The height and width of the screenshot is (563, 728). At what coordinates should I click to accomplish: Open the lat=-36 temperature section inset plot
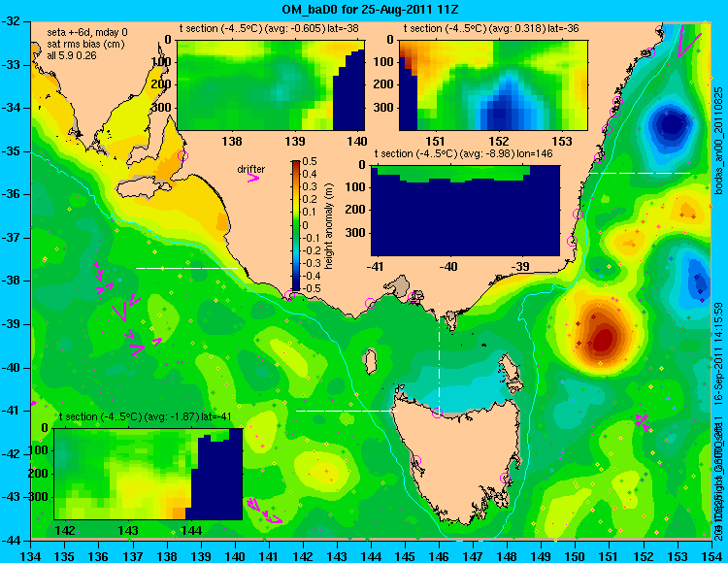[x=493, y=85]
